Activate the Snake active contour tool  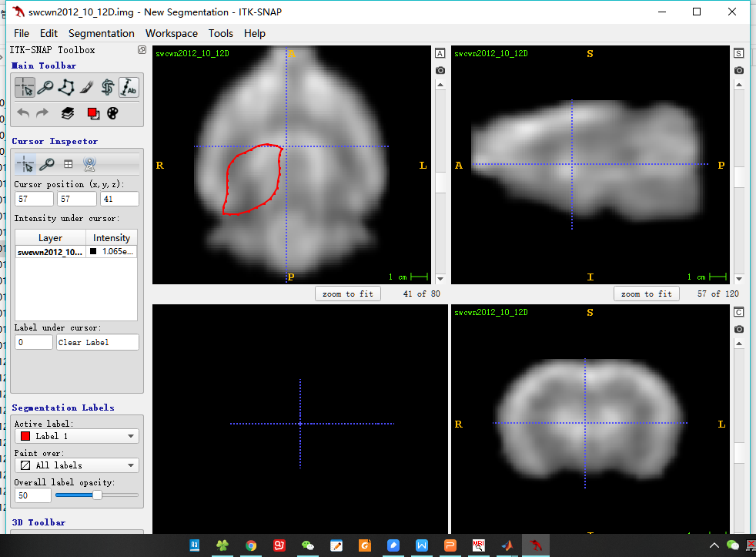pos(108,88)
